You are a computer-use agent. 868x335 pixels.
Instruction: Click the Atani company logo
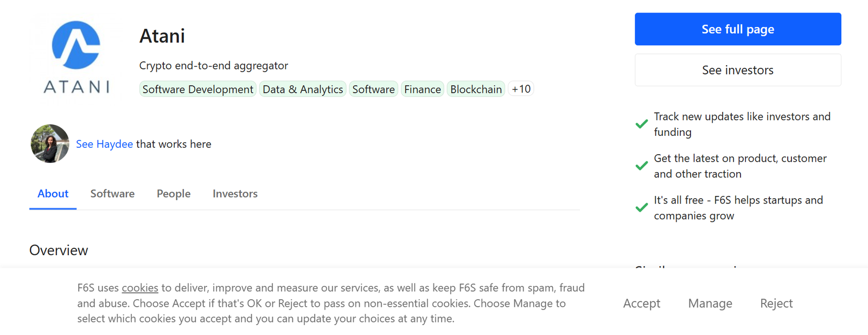point(76,57)
